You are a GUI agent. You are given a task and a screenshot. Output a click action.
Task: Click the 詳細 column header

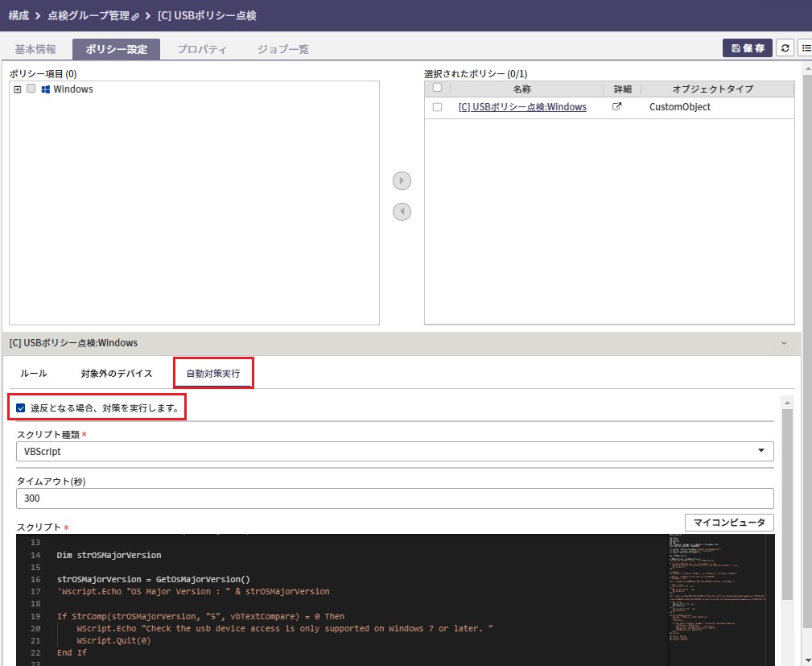click(x=622, y=89)
